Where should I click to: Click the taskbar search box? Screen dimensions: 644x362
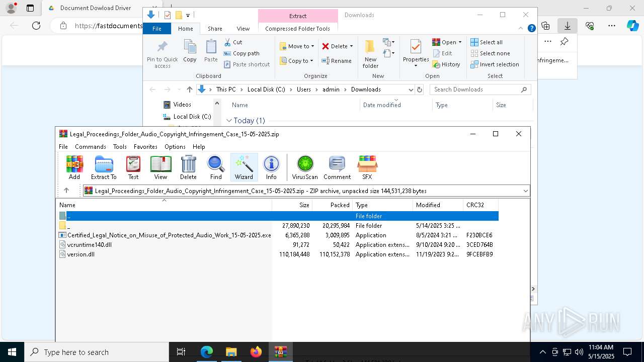point(97,352)
